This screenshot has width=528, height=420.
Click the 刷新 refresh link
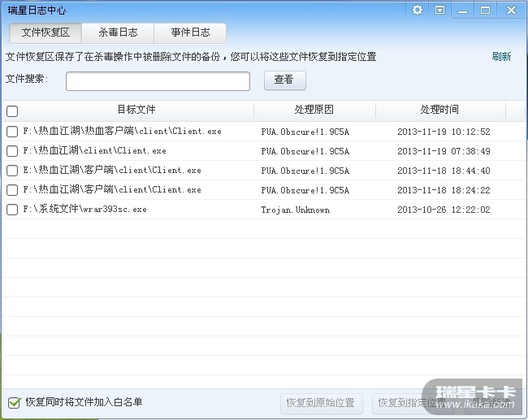(501, 57)
